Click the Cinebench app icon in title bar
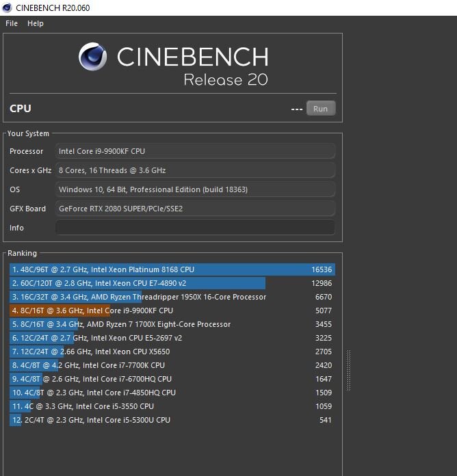Image resolution: width=457 pixels, height=476 pixels. pos(7,8)
